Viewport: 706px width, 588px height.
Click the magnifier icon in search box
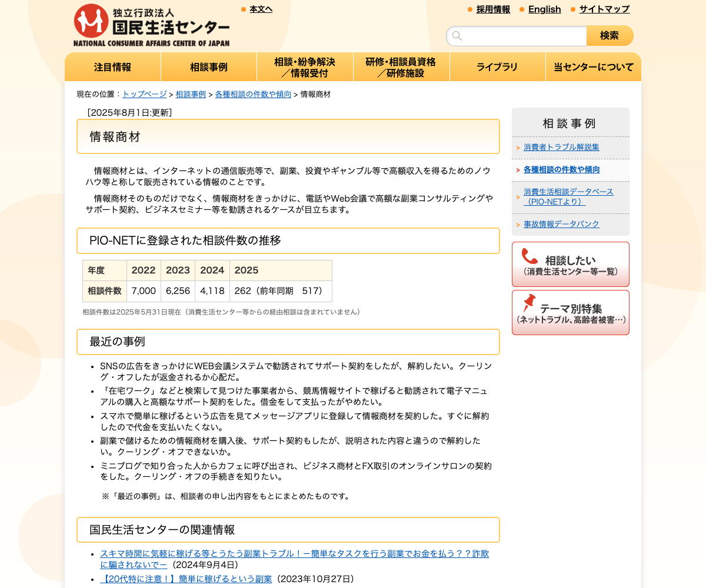click(457, 36)
